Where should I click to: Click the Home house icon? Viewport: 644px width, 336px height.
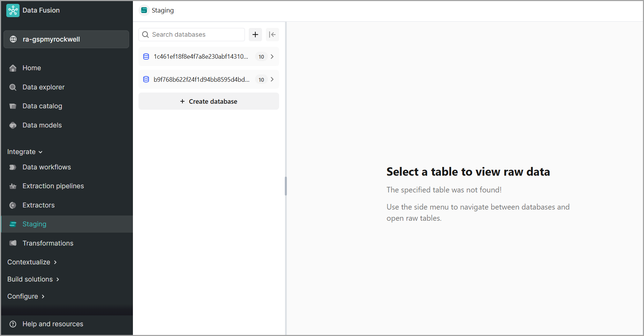point(13,68)
